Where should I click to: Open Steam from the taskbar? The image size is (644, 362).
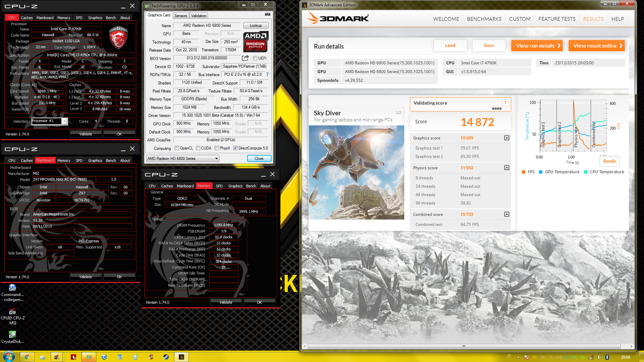[166, 357]
